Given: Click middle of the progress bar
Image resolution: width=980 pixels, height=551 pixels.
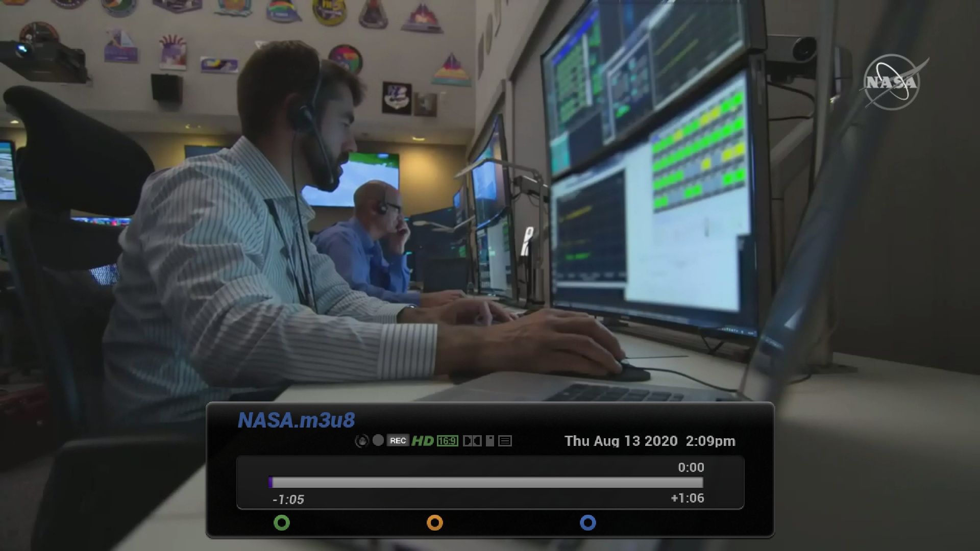Looking at the screenshot, I should (x=486, y=483).
